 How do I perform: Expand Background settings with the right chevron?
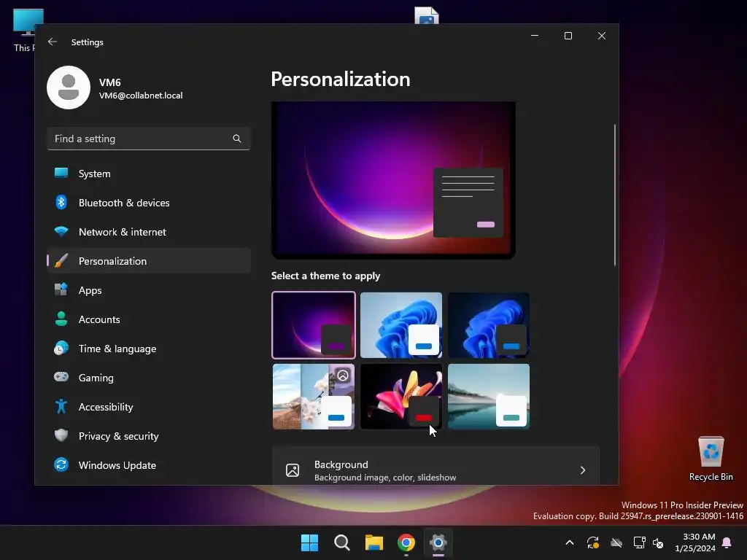[x=583, y=470]
